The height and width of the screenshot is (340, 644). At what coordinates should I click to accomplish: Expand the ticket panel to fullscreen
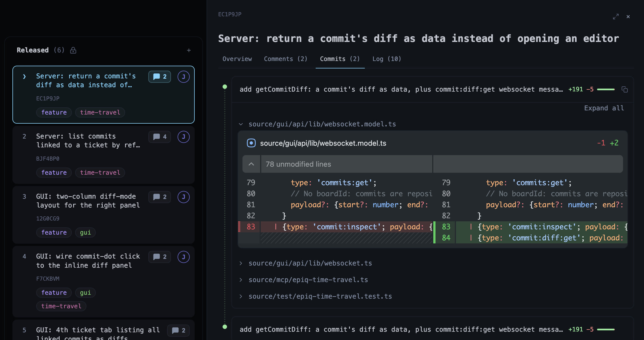[x=616, y=17]
